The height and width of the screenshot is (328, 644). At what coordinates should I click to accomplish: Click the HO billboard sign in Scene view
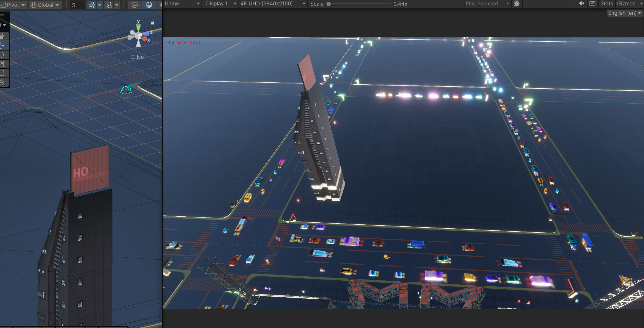[90, 170]
